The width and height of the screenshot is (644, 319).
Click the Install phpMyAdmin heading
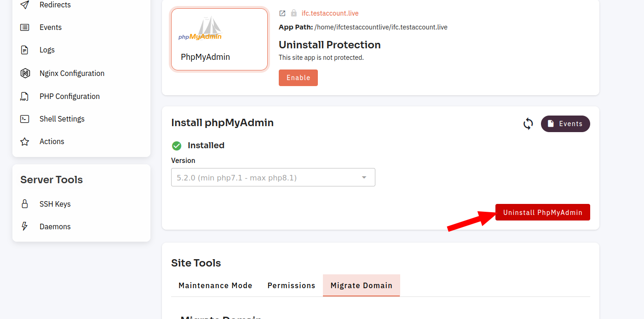point(223,122)
